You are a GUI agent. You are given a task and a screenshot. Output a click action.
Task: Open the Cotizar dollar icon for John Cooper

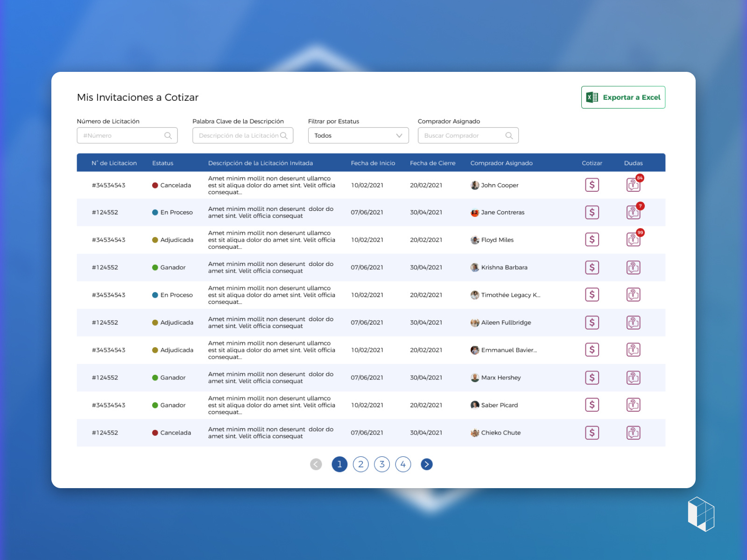tap(592, 185)
